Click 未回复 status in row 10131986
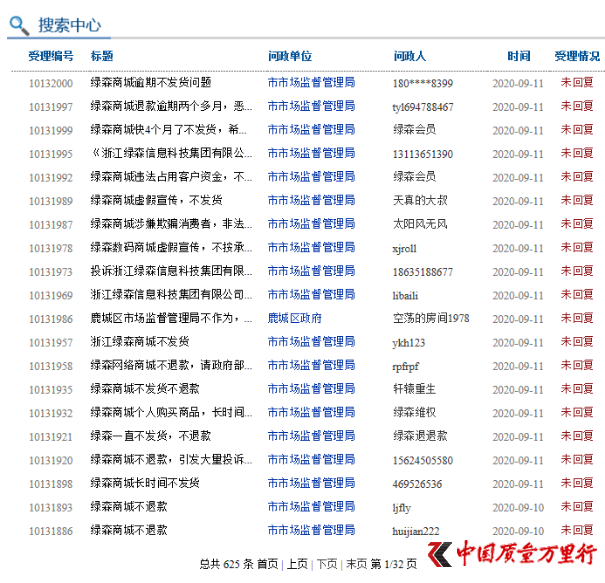This screenshot has height=583, width=605. pyautogui.click(x=577, y=318)
